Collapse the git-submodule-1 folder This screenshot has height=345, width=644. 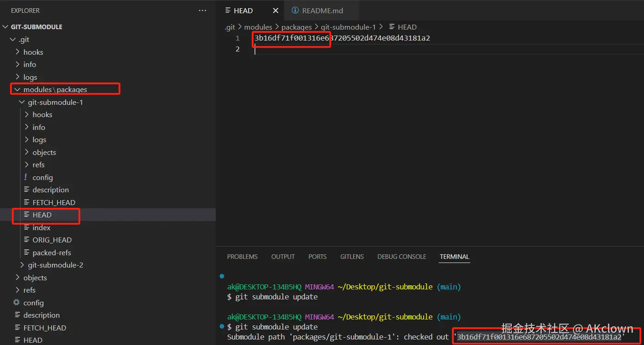[22, 102]
